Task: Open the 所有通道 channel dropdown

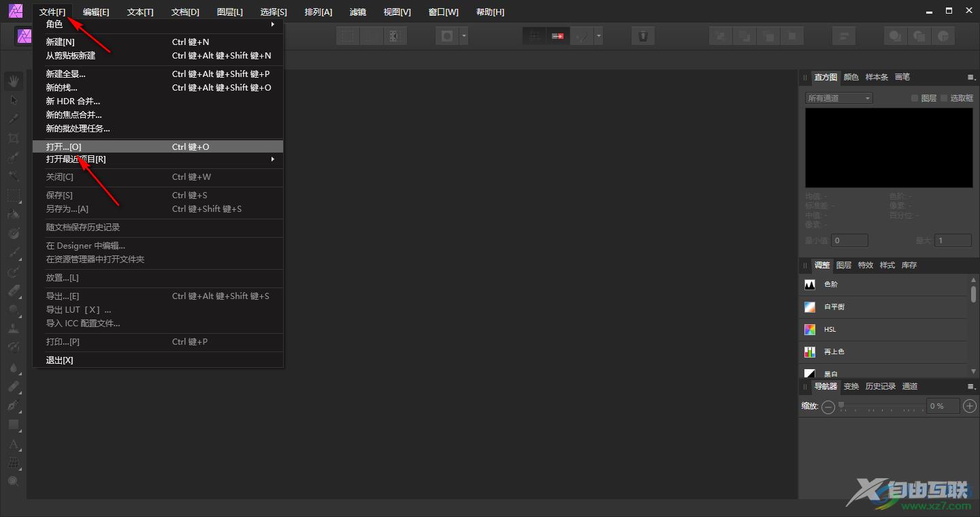Action: [x=838, y=98]
